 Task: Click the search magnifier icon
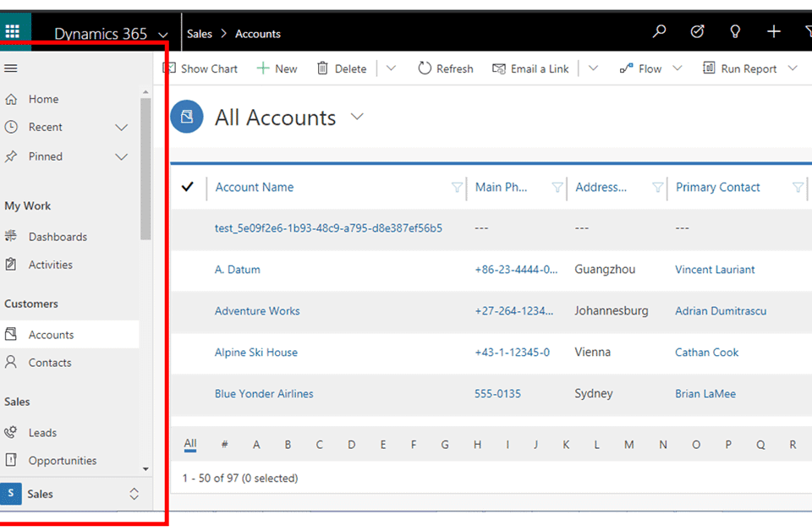point(659,32)
